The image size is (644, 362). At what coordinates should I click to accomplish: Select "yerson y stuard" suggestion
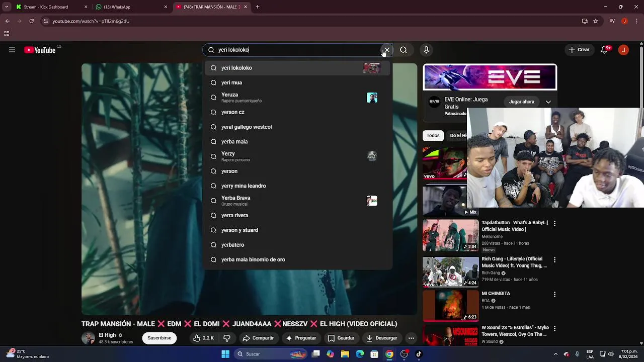(x=297, y=230)
